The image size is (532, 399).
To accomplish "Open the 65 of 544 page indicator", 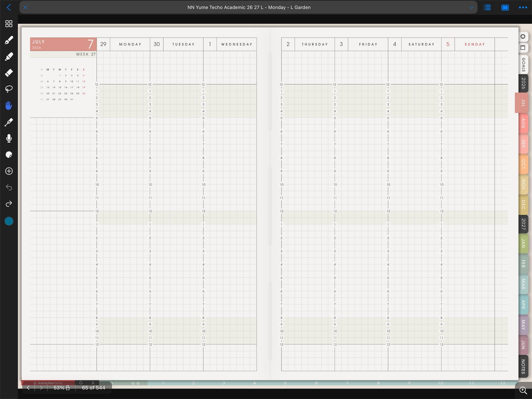I will 93,388.
